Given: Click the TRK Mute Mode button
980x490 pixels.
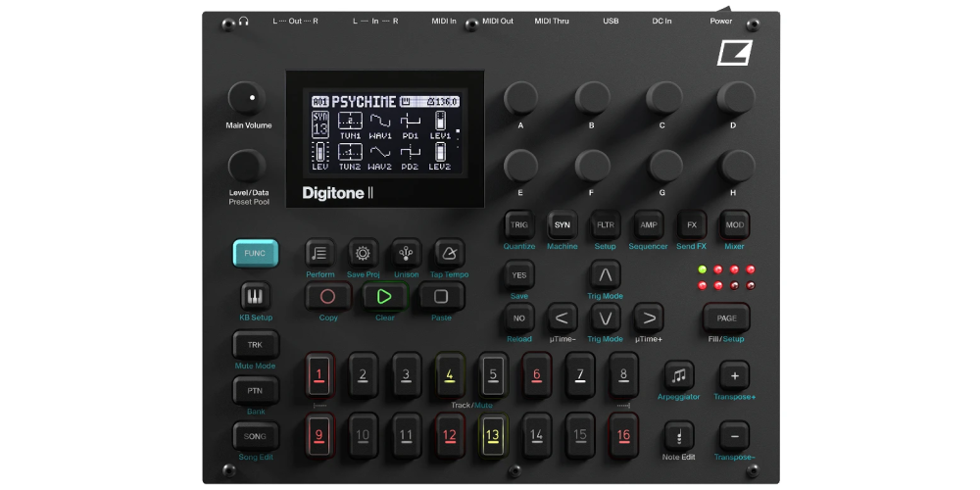Looking at the screenshot, I should (x=256, y=344).
